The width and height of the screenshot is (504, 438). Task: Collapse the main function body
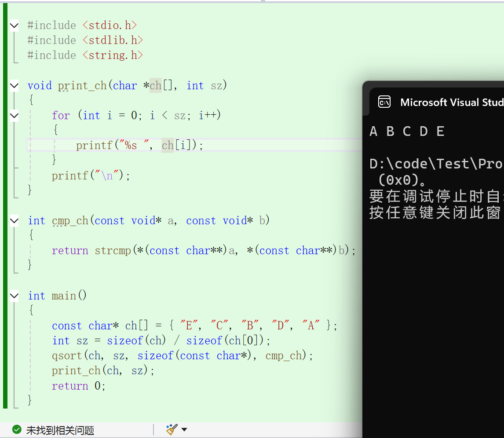14,295
